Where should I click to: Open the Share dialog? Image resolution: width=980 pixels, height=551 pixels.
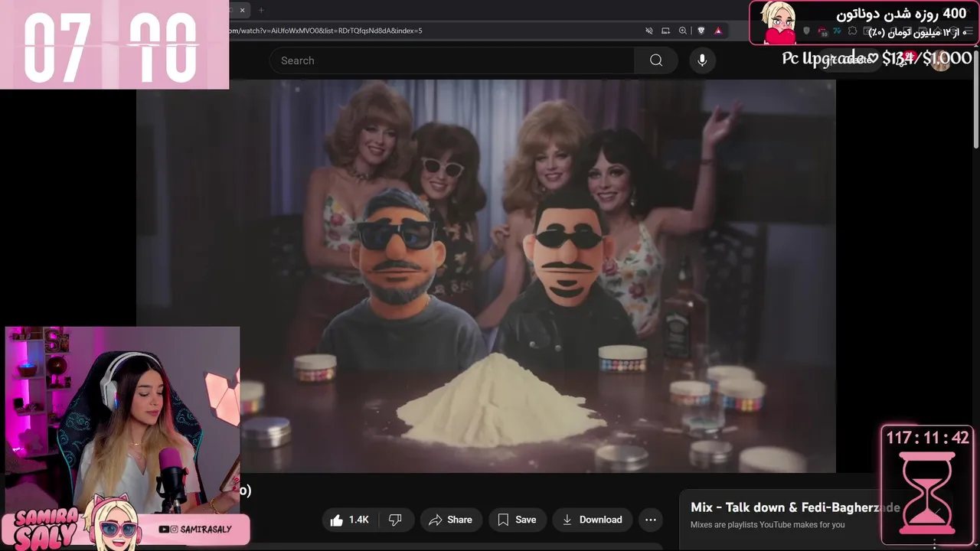coord(450,520)
